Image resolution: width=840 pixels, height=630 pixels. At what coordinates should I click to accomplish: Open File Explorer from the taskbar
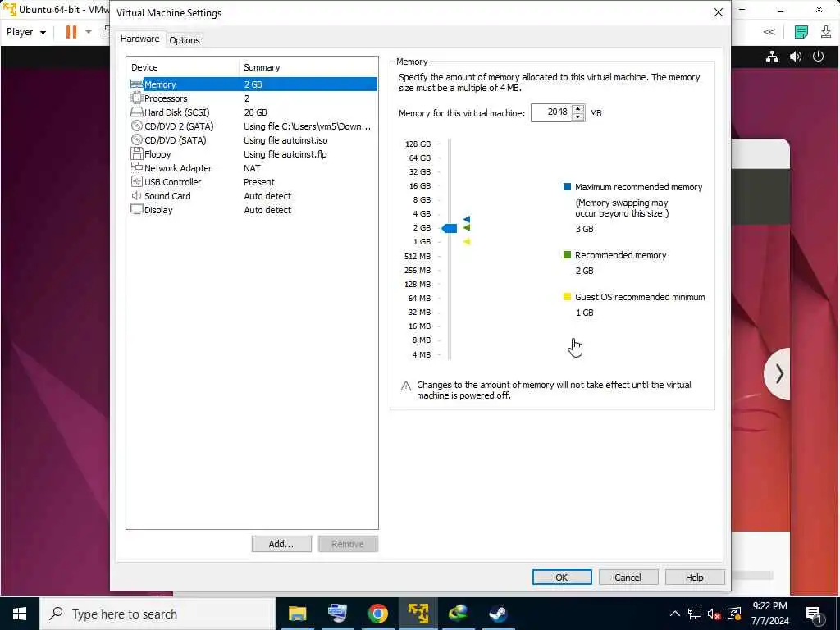coord(297,614)
